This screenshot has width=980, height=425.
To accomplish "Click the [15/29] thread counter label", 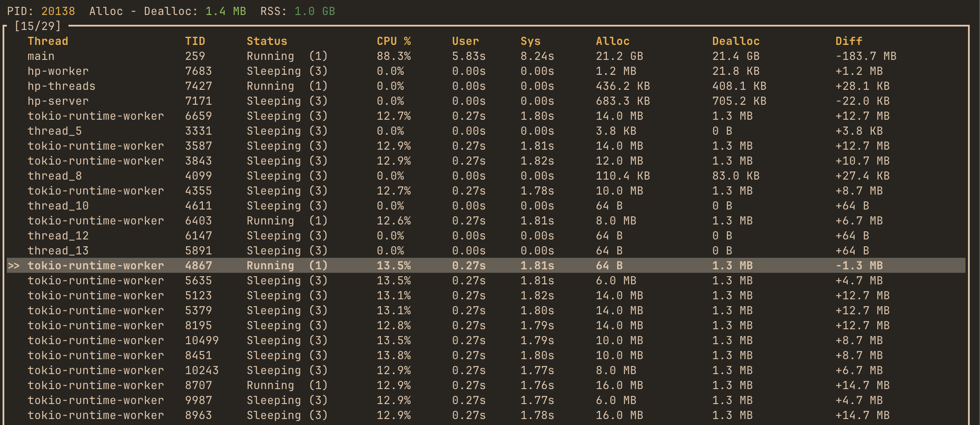I will click(36, 26).
